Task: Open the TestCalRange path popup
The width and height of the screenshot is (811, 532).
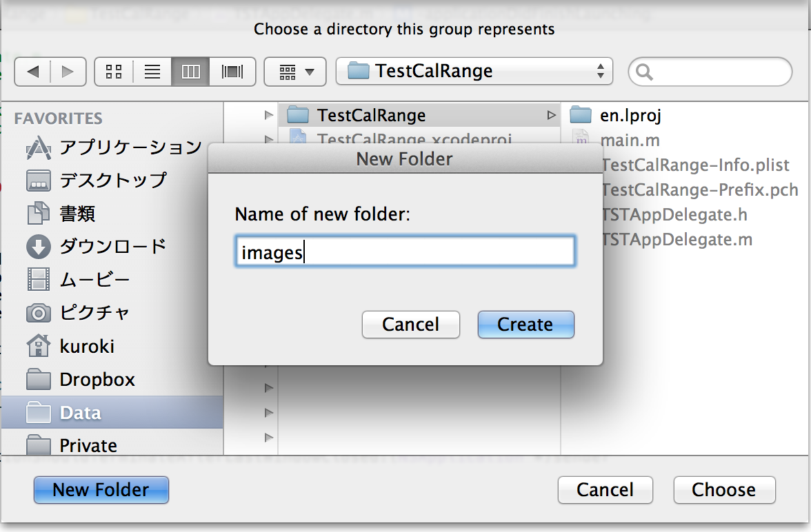Action: point(474,71)
